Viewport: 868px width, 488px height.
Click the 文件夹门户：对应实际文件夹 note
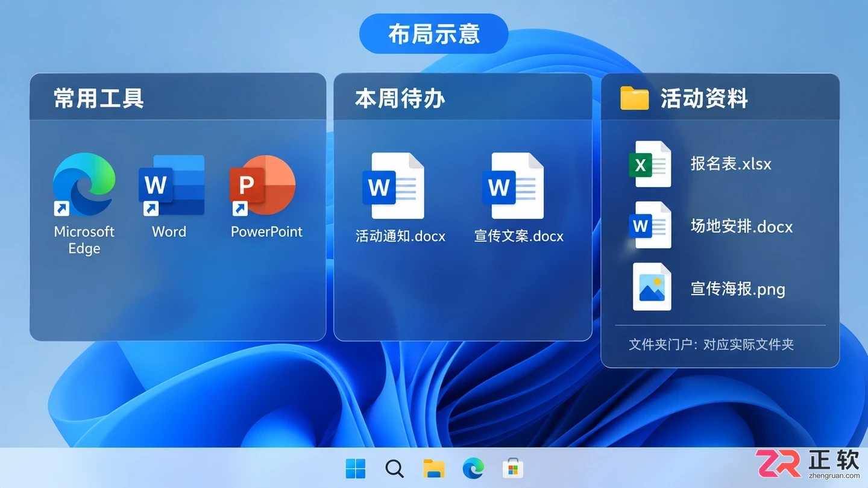(x=711, y=345)
